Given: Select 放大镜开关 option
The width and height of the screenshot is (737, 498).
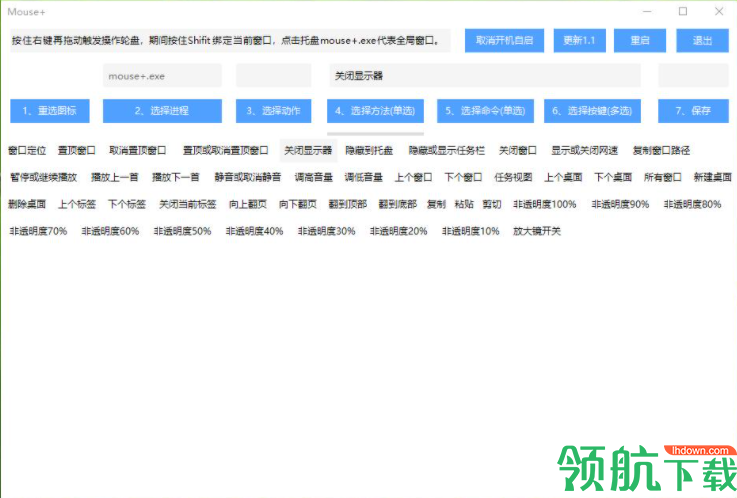Looking at the screenshot, I should (x=537, y=231).
